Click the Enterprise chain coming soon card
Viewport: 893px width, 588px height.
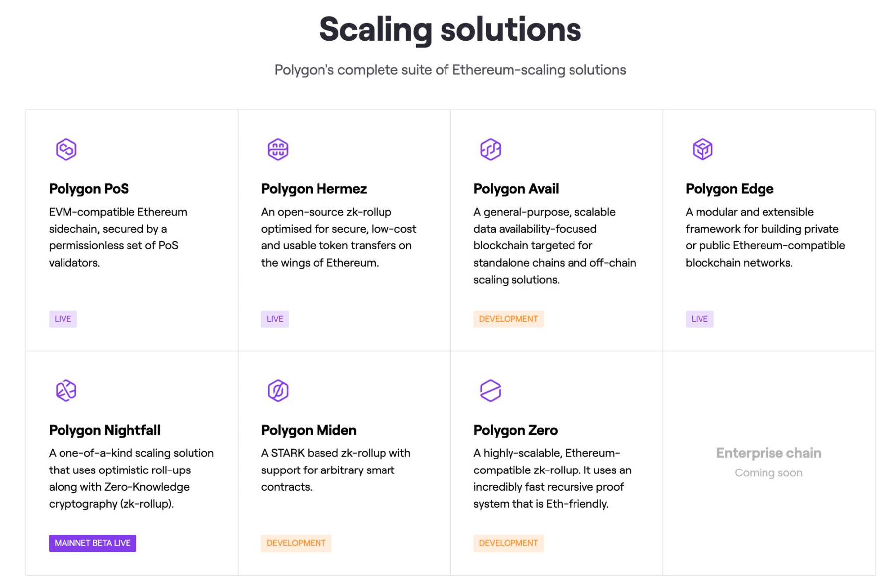coord(768,461)
